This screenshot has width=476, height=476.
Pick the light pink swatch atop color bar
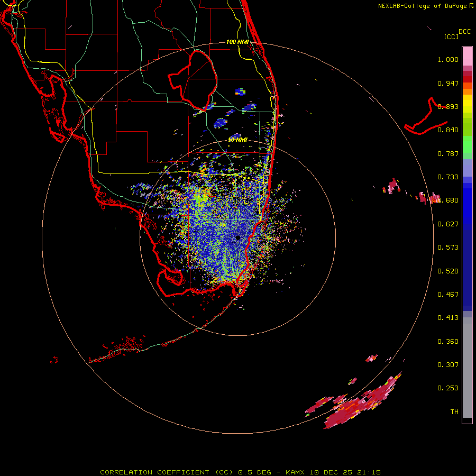coord(467,56)
